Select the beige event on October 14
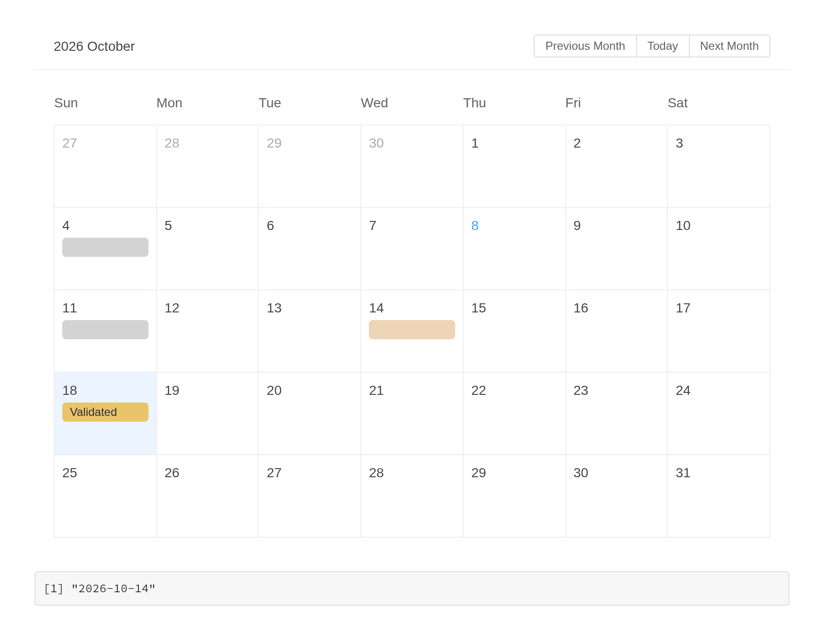 click(412, 330)
